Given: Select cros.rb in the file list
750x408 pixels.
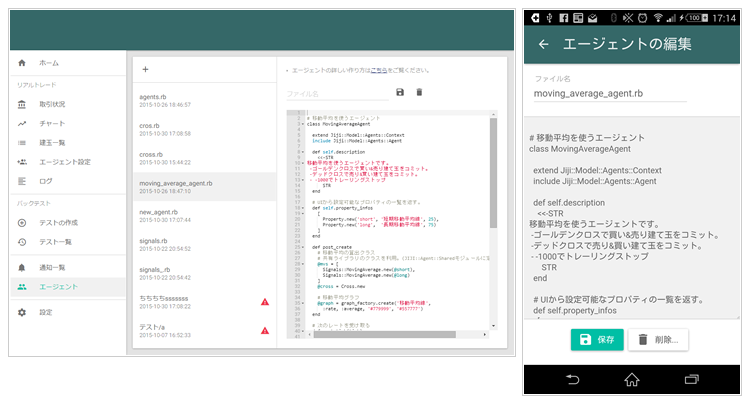Looking at the screenshot, I should pos(204,129).
